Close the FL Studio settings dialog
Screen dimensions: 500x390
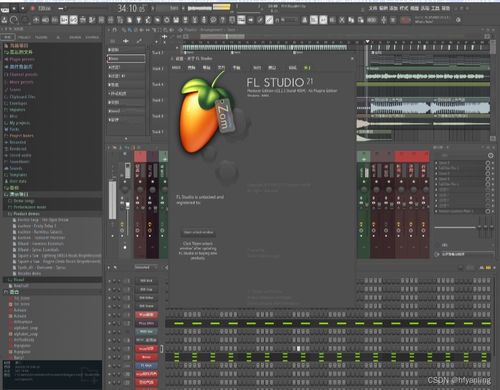[x=352, y=59]
